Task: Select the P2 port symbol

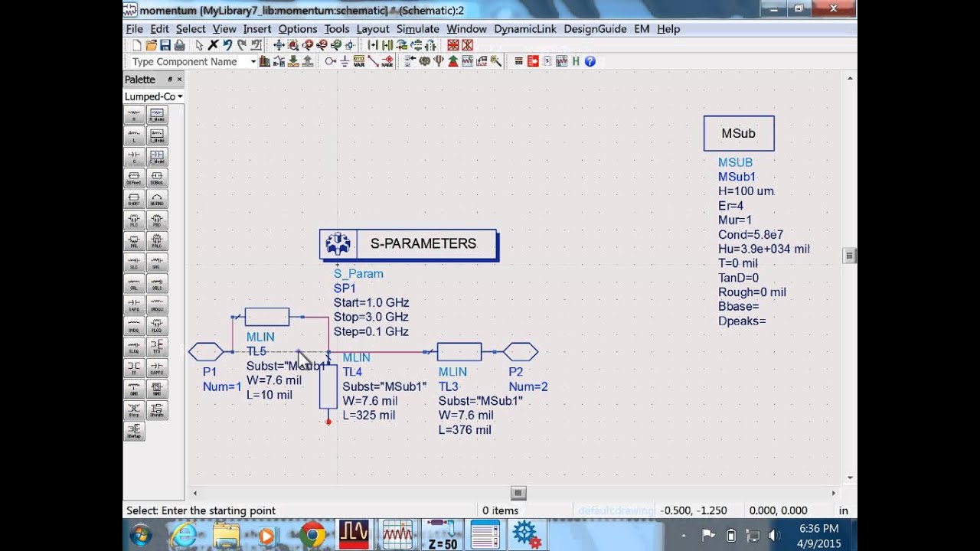Action: point(521,352)
